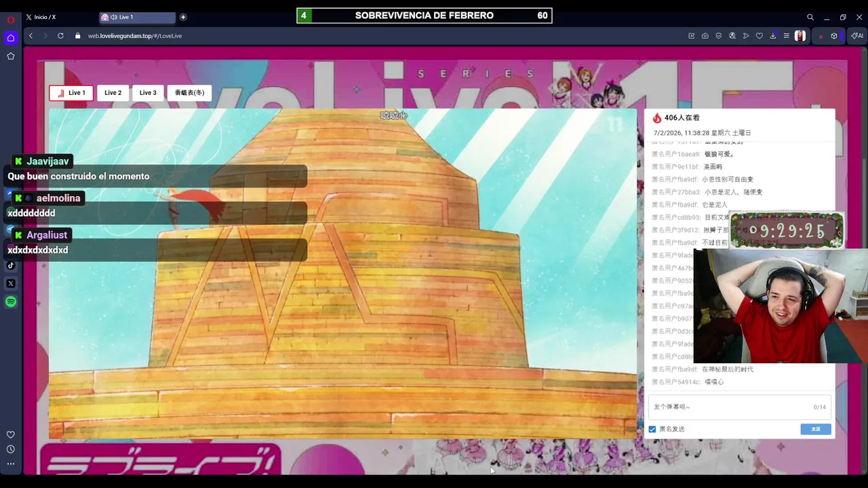Click the date and time 11:38:28 text
This screenshot has height=488, width=868.
tap(702, 133)
